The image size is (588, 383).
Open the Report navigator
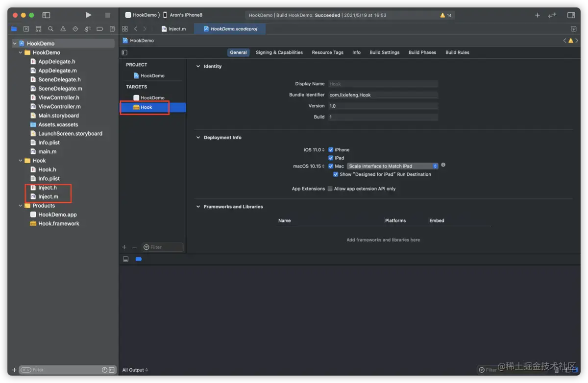coord(112,29)
